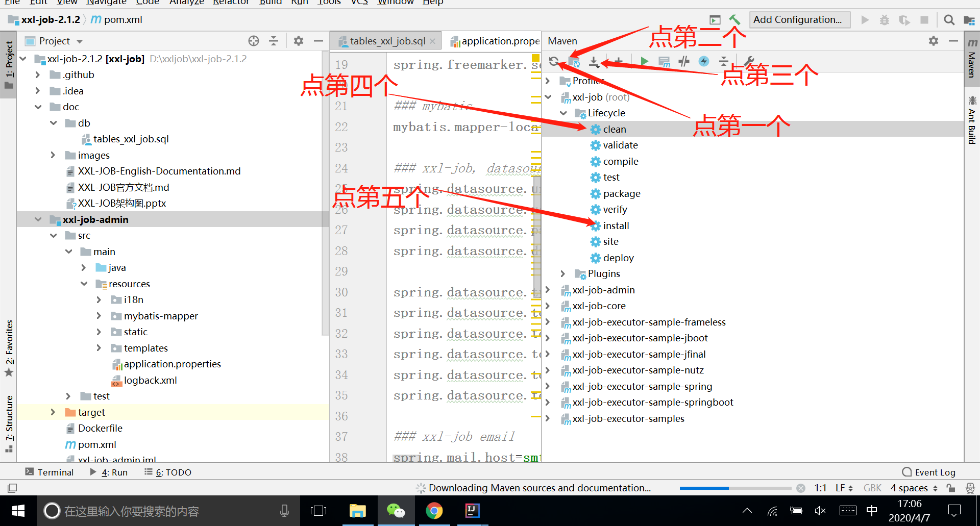Click Generate Sources and Update Folders icon
The width and height of the screenshot is (980, 526).
[574, 62]
